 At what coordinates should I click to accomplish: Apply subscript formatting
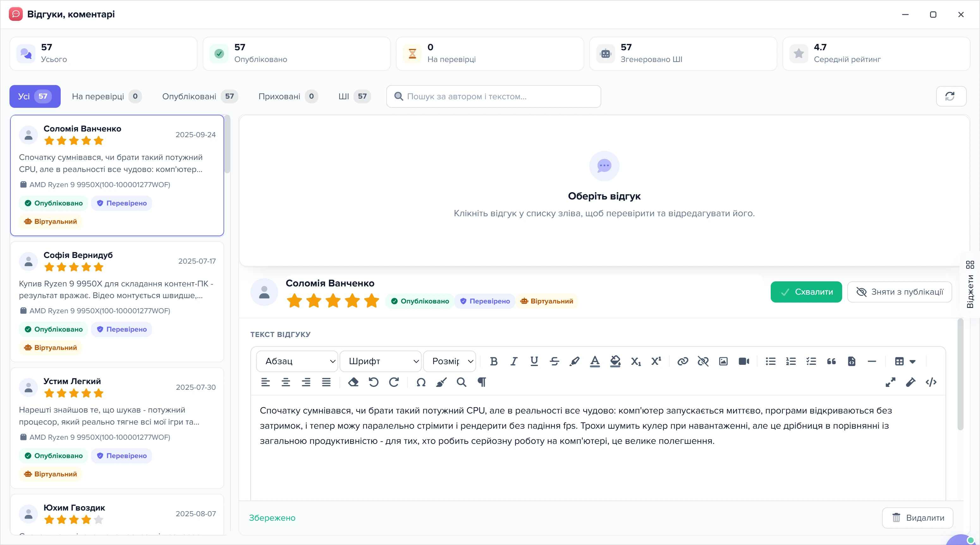(636, 361)
